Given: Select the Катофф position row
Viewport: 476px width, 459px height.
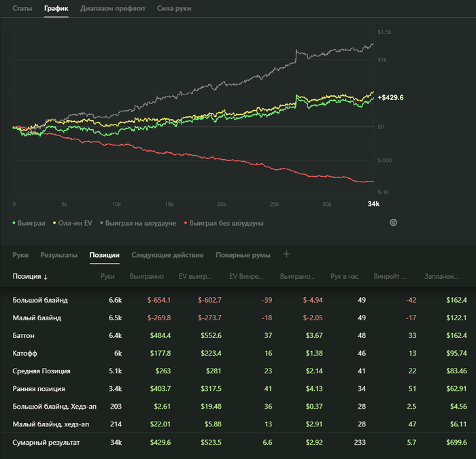Looking at the screenshot, I should coord(238,354).
